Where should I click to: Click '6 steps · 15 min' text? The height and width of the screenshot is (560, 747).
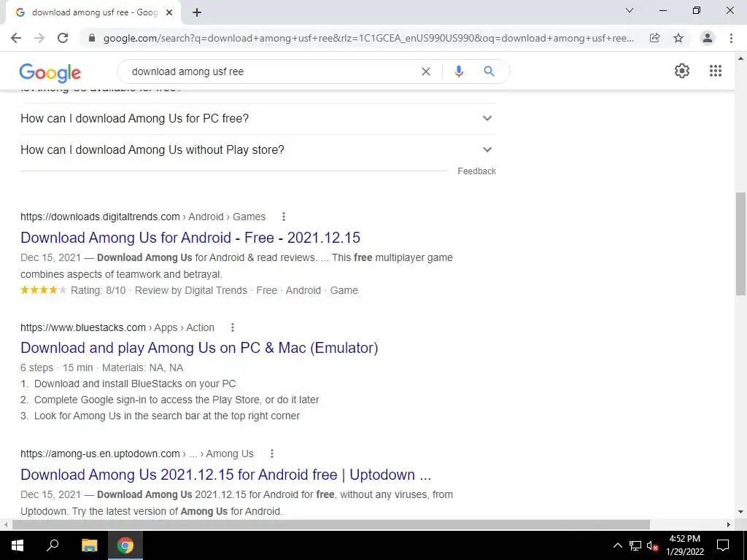[x=57, y=367]
